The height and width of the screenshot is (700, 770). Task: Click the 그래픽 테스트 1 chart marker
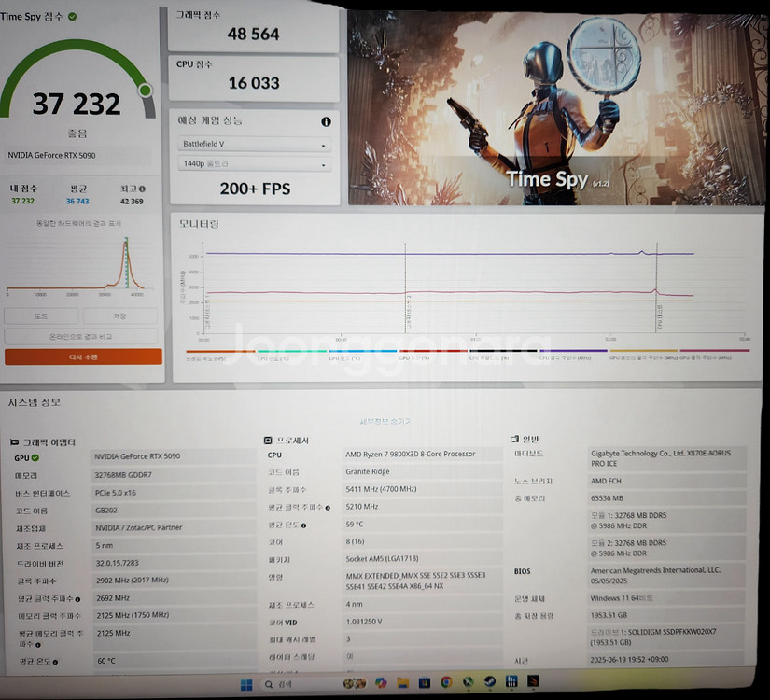point(207,313)
